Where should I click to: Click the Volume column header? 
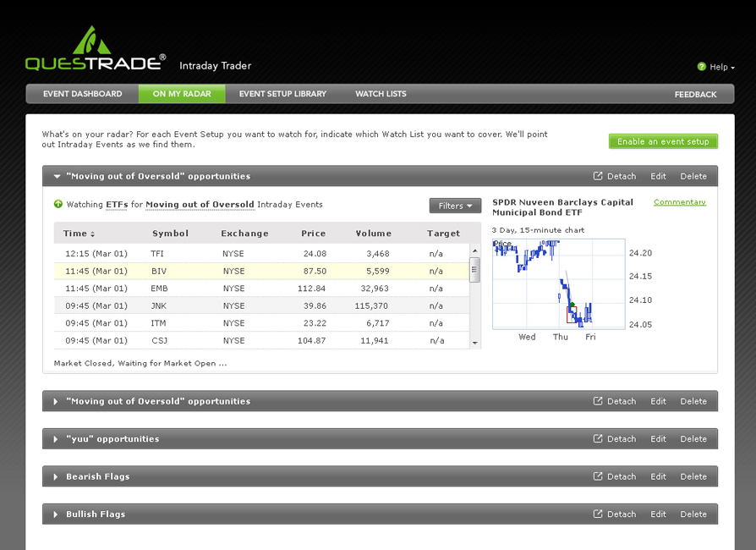pos(373,234)
